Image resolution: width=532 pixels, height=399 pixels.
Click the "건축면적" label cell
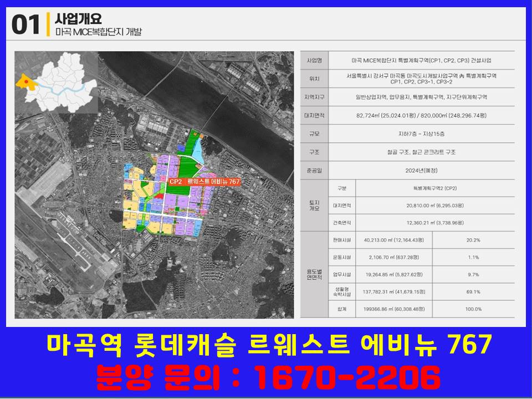pyautogui.click(x=342, y=223)
